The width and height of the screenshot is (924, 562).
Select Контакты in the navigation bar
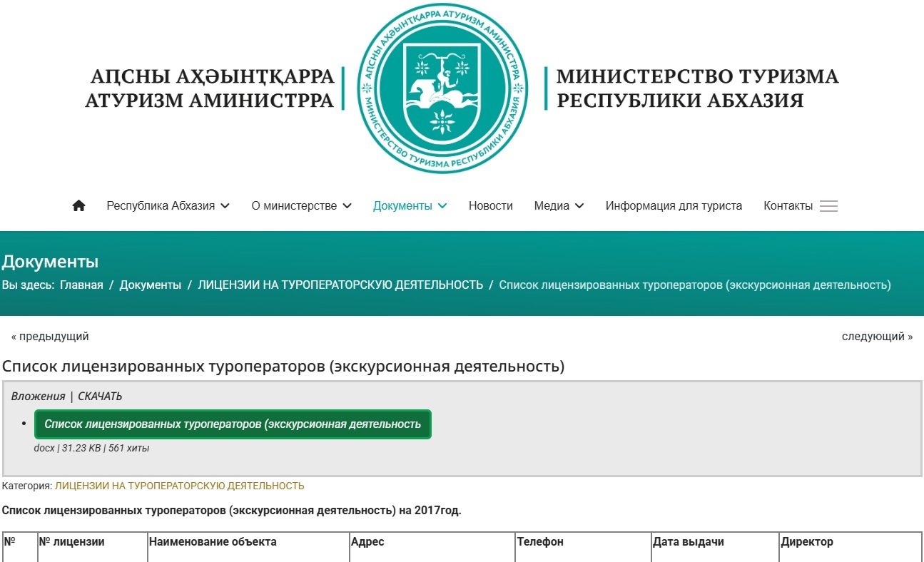tap(788, 206)
